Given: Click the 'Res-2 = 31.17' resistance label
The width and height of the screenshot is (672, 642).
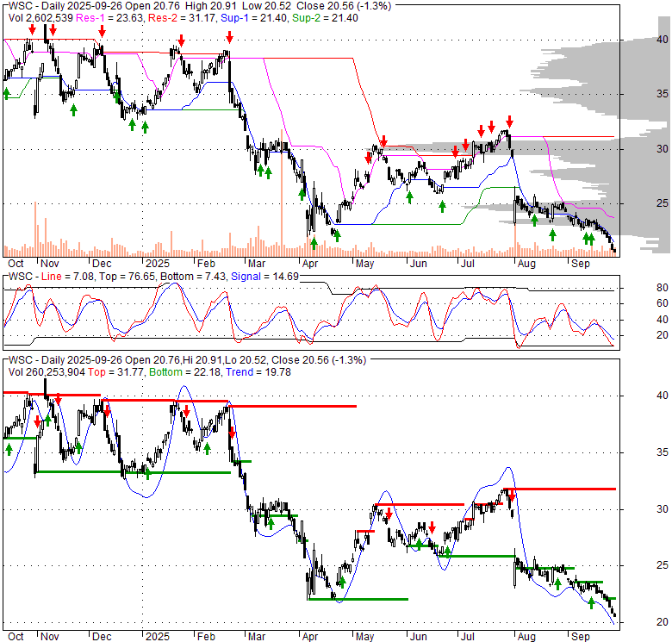Looking at the screenshot, I should [x=182, y=18].
